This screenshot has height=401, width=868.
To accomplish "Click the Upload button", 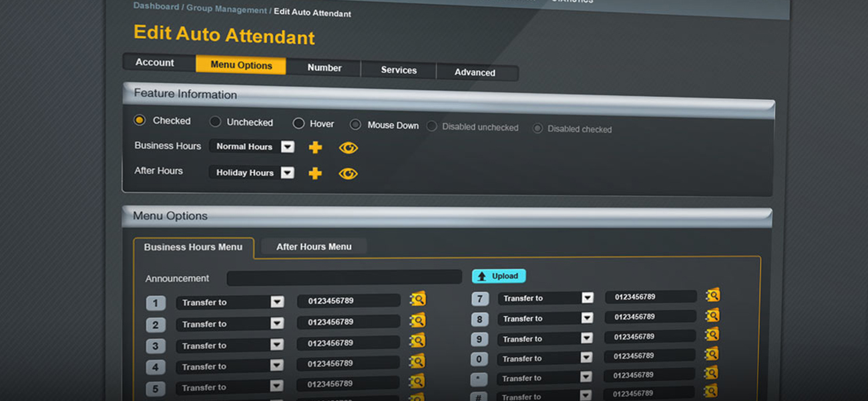I will pos(499,276).
